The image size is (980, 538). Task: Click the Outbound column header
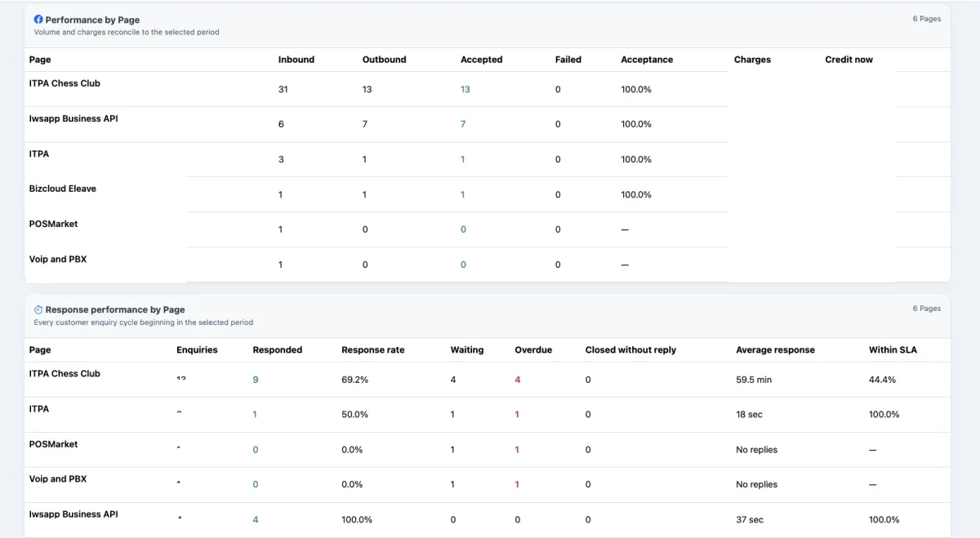tap(384, 60)
